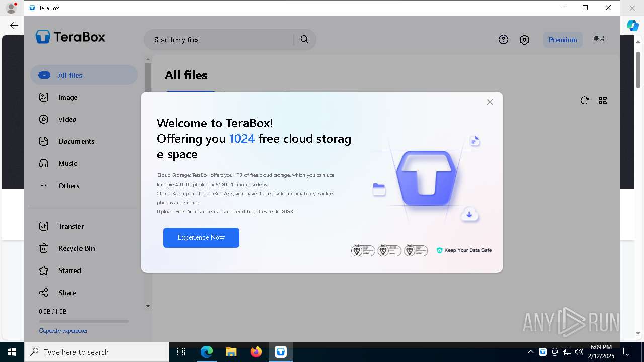Click the All files page heading
The image size is (644, 362).
click(186, 75)
